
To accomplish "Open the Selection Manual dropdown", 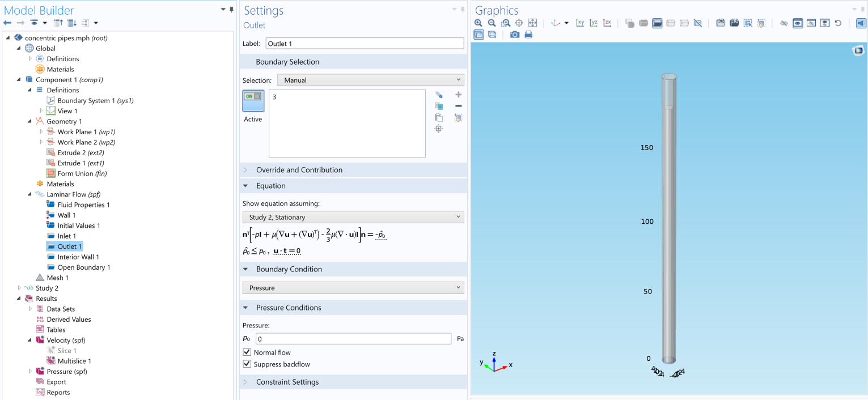I will (x=370, y=80).
